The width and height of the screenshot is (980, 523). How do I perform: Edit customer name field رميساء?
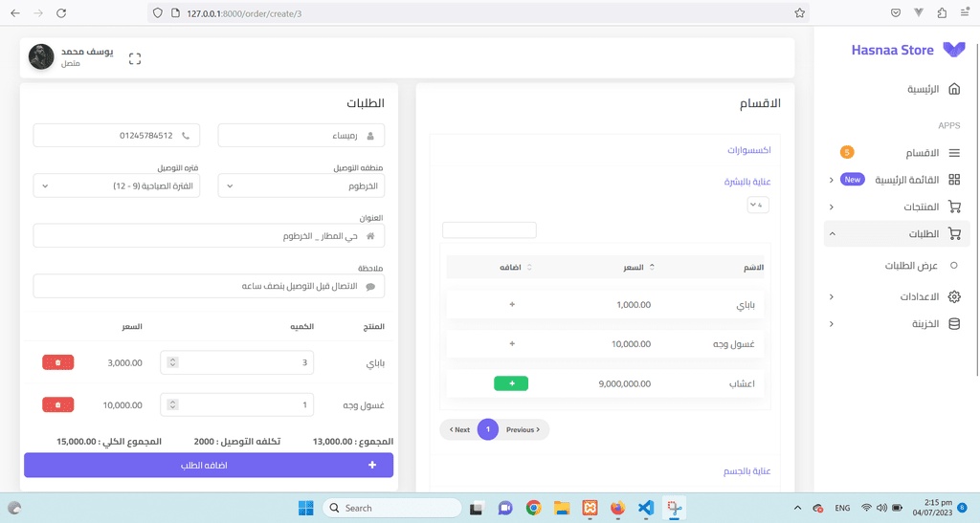pos(301,136)
